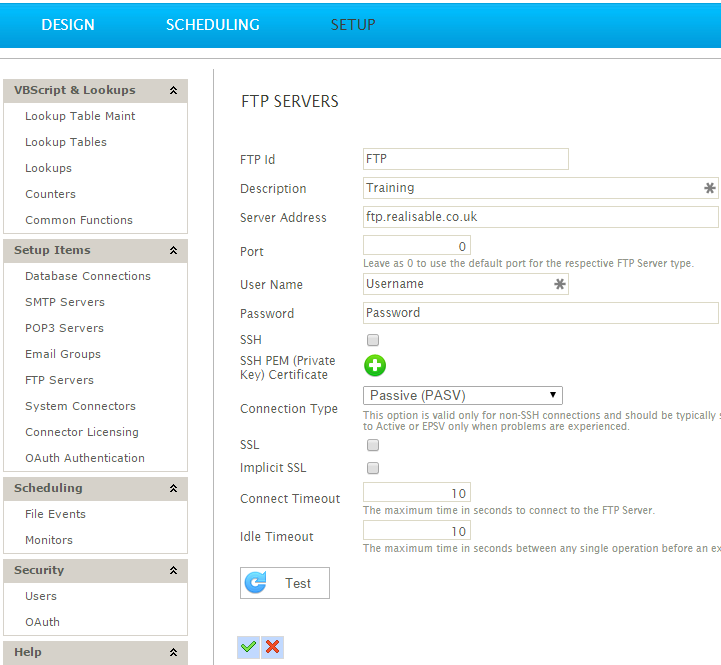Open Database Connections in sidebar
721x665 pixels.
tap(88, 276)
